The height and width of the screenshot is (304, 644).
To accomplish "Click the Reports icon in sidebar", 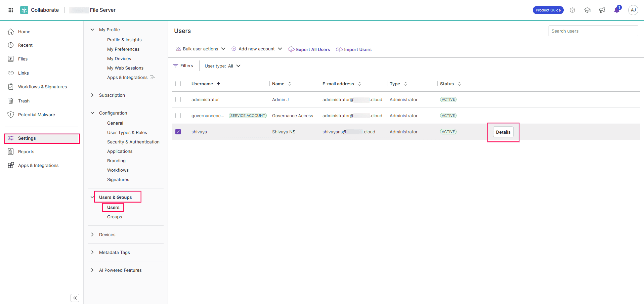I will click(x=11, y=151).
